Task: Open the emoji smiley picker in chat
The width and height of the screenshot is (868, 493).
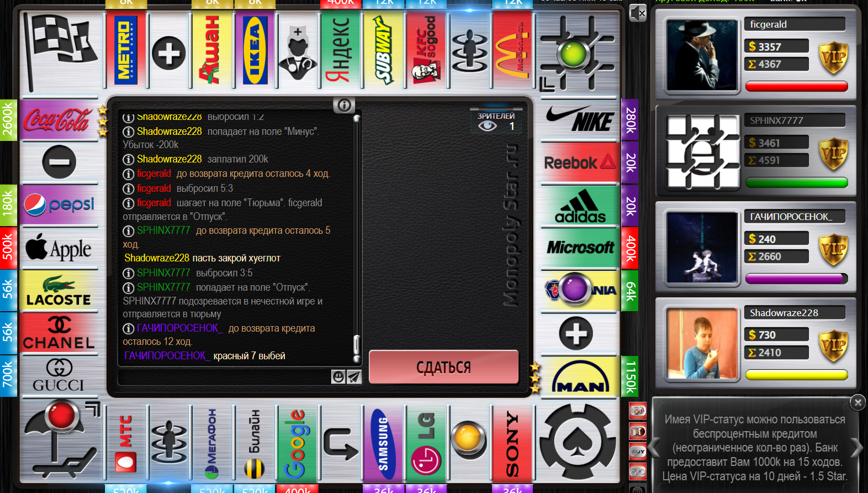Action: 338,377
